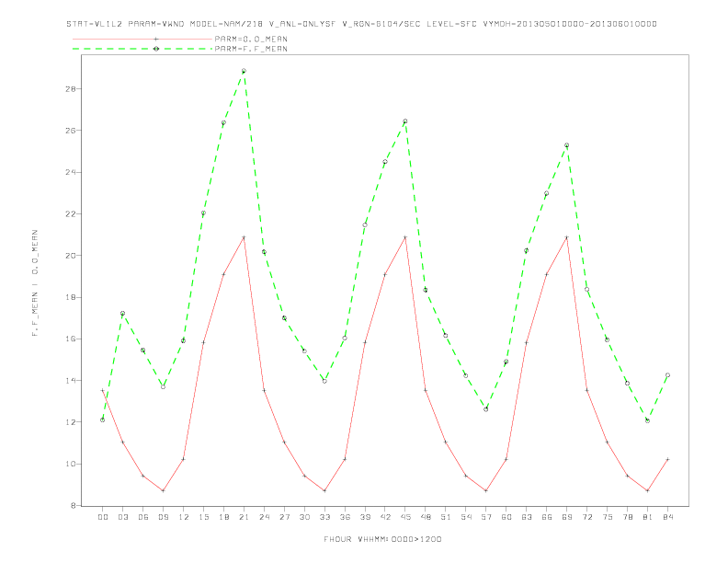Screen dimensions: 728x563
Task: Click the green forecast marker at hour 45
Action: tap(405, 121)
